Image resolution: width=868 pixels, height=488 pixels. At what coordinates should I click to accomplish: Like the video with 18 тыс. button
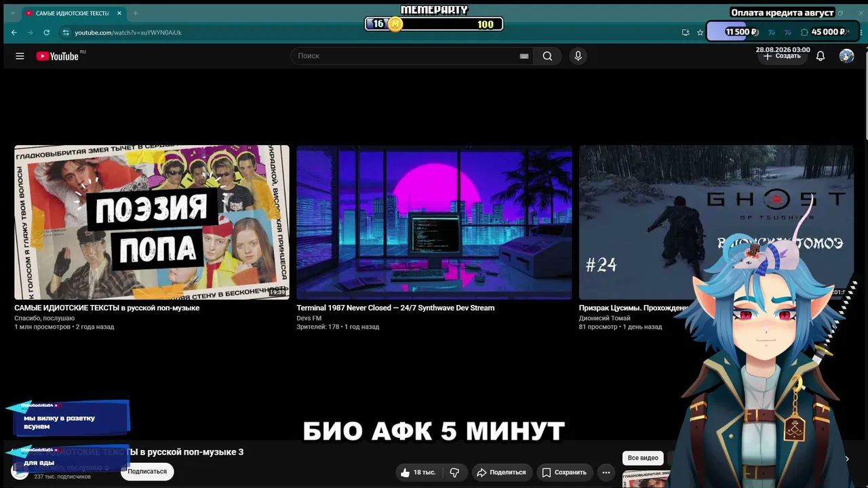(418, 472)
